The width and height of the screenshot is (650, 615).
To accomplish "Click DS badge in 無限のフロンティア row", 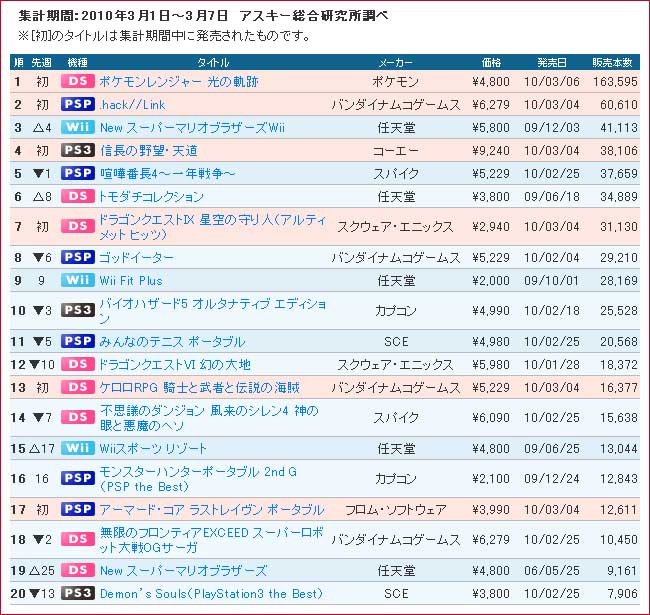I will click(x=78, y=539).
